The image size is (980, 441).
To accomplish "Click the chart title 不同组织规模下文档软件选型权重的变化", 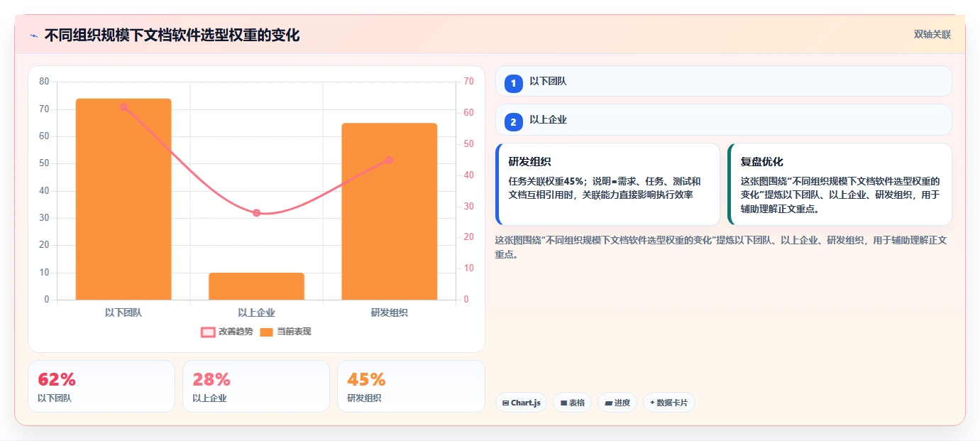I will tap(172, 36).
